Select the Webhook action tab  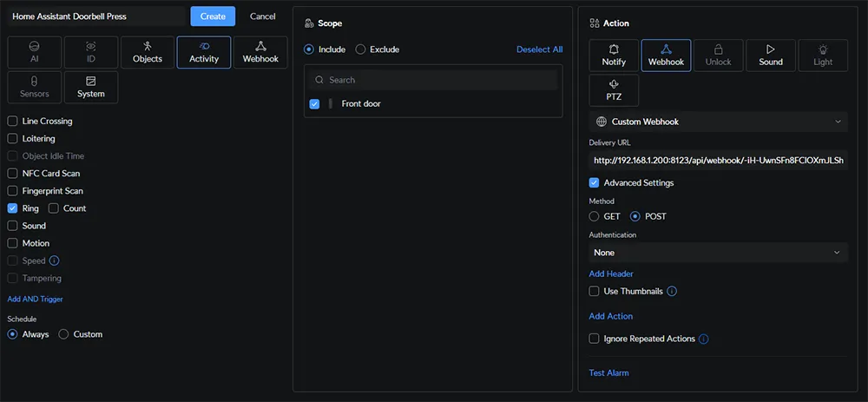pos(666,54)
